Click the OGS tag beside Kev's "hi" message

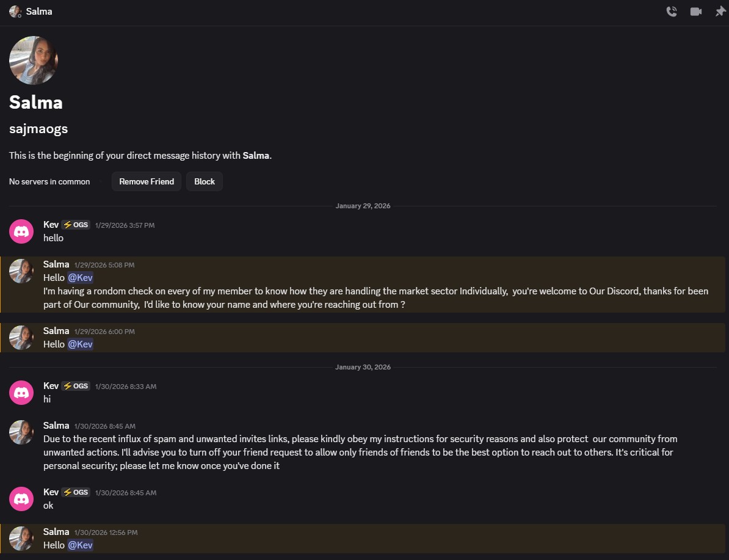tap(76, 386)
